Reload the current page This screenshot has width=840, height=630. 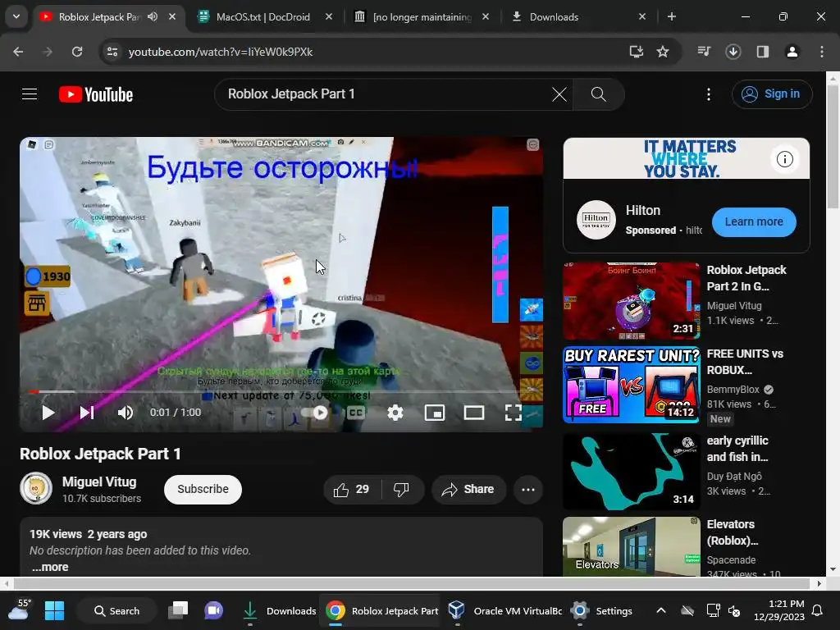[77, 52]
